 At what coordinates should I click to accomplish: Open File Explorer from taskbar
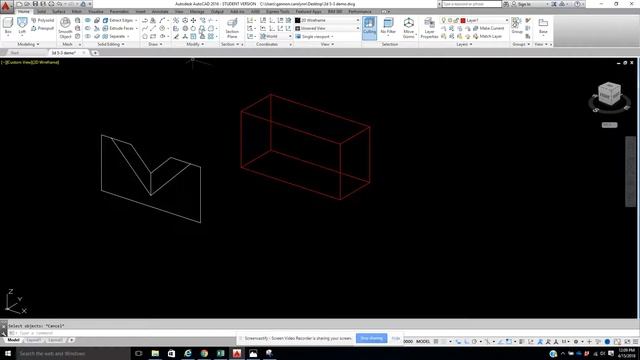(155, 353)
